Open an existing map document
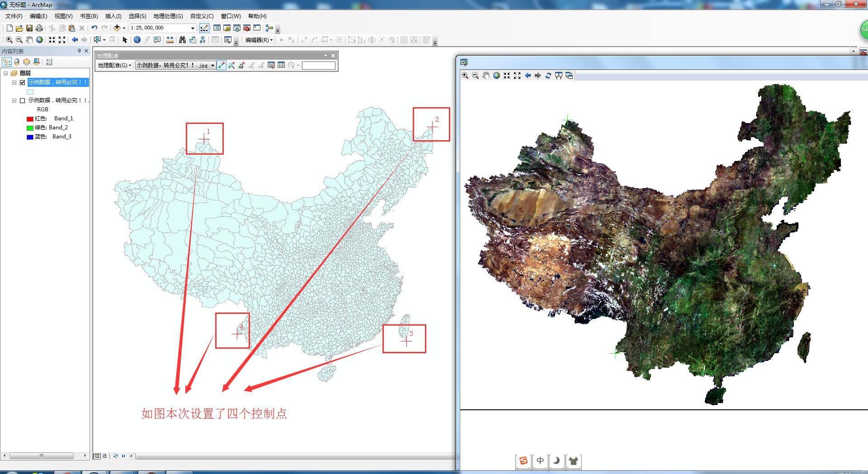 pyautogui.click(x=19, y=28)
